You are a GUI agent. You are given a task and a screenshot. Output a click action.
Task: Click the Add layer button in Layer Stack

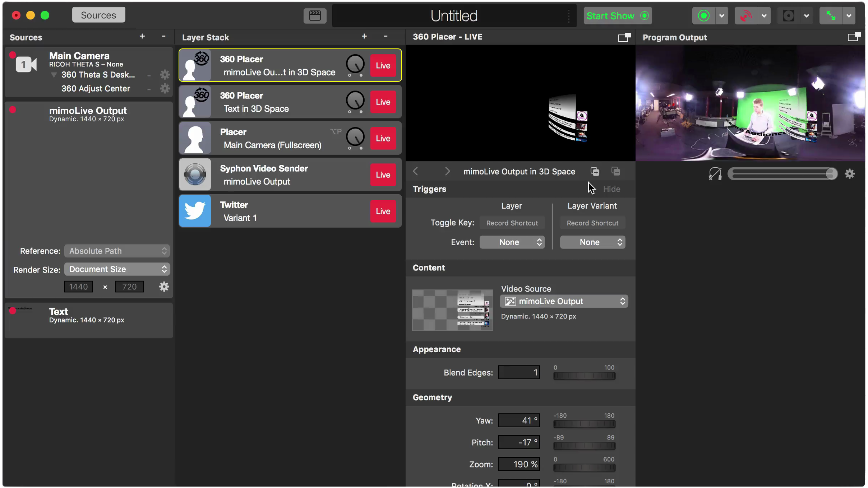(x=364, y=37)
